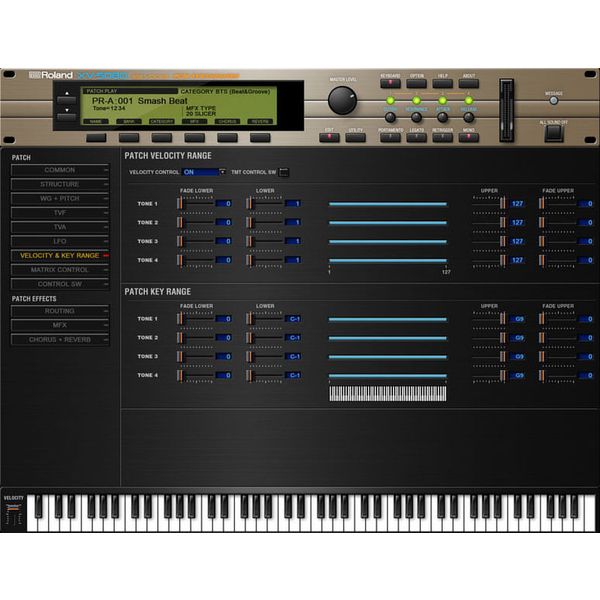This screenshot has height=600, width=600.
Task: Toggle the Mono switch
Action: click(469, 138)
